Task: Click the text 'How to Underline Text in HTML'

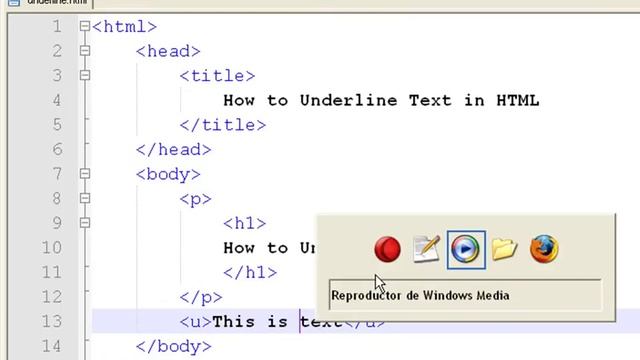Action: (x=381, y=100)
